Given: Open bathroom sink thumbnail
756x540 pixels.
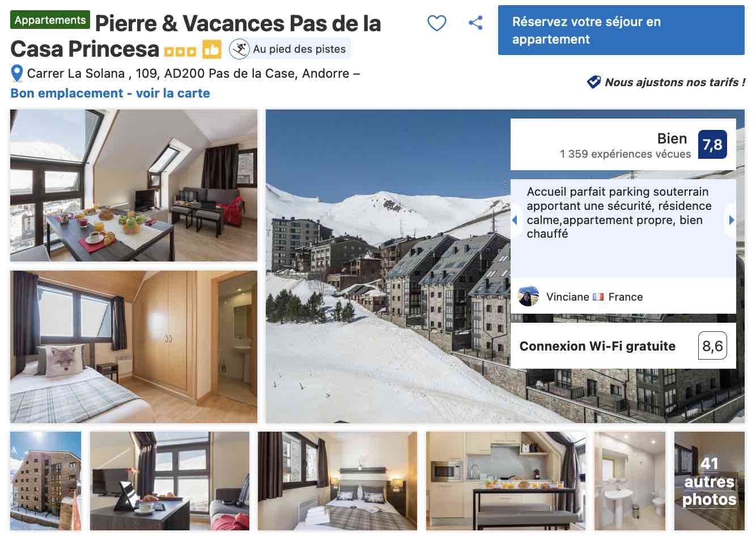Looking at the screenshot, I should pyautogui.click(x=630, y=481).
